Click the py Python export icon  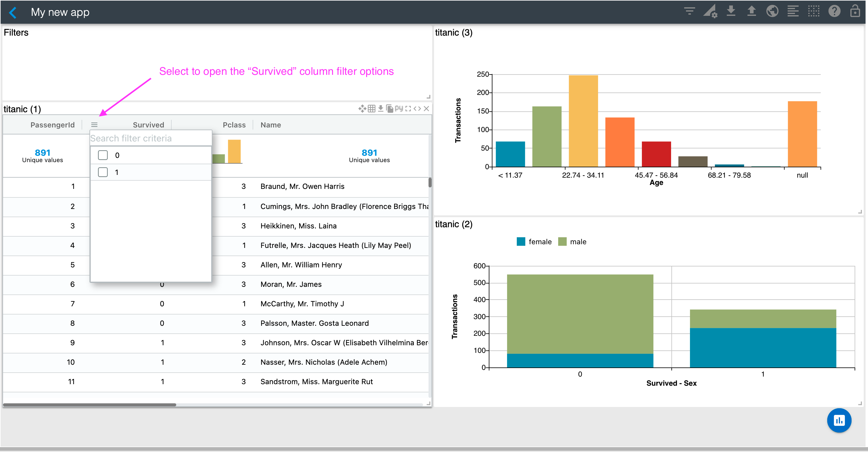click(399, 109)
